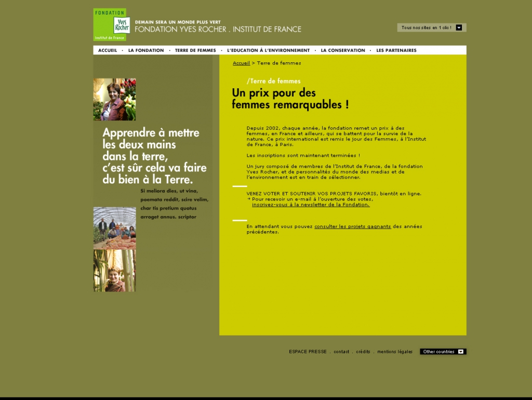This screenshot has width=532, height=400.
Task: Open 'consulter les projets gagnants' link
Action: (353, 226)
